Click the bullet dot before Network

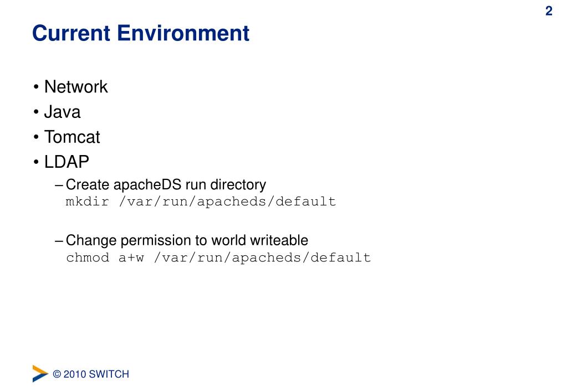coord(35,87)
